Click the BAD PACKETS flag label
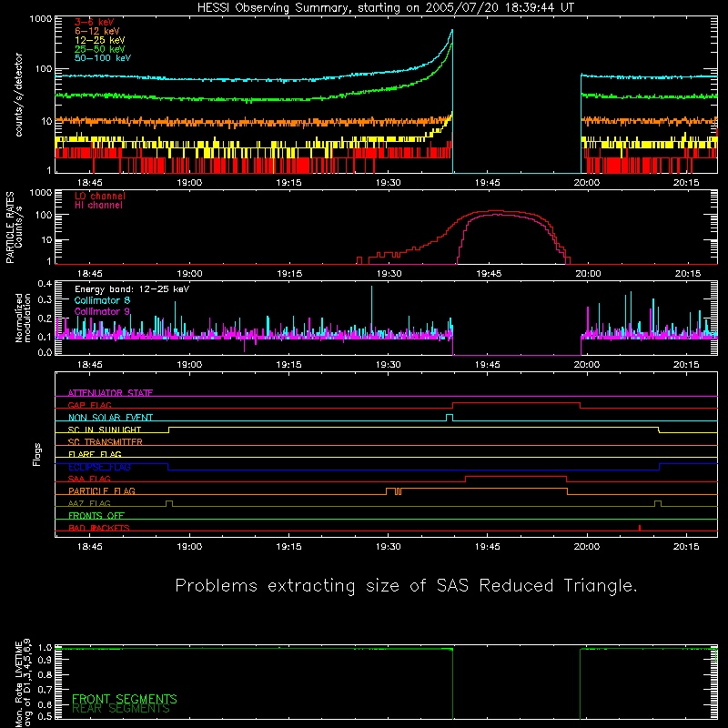728x728 pixels. (x=99, y=528)
